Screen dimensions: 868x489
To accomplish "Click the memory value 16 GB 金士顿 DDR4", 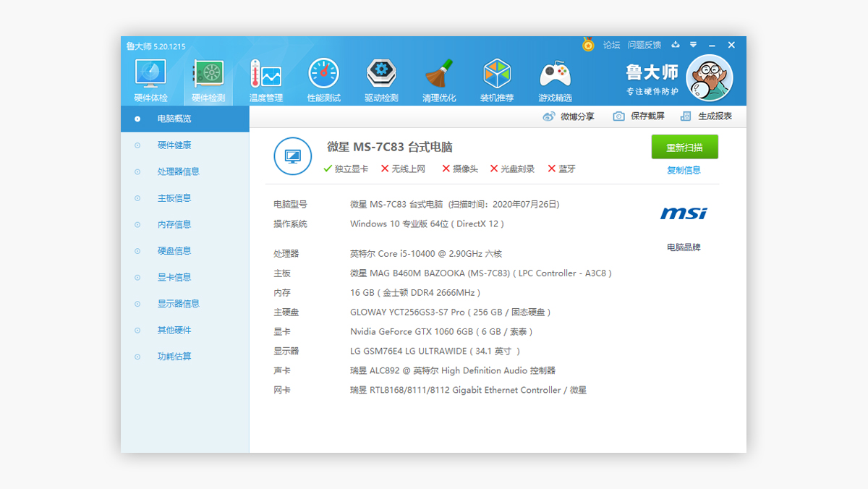I will [x=415, y=293].
